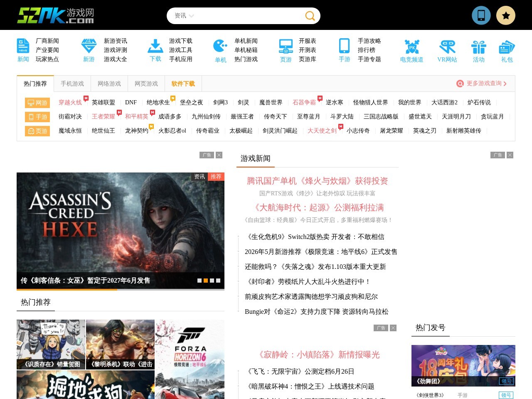Viewport: 532px width, 399px height.
Task: Open headline 《寂静岭：小镇陷落》新情报曝光
Action: 318,355
